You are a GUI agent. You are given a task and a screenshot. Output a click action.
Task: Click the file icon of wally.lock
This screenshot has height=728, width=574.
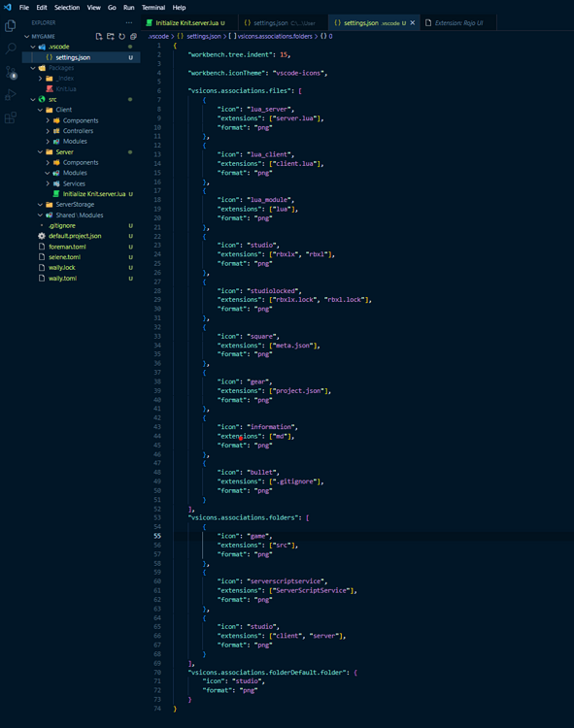(42, 268)
